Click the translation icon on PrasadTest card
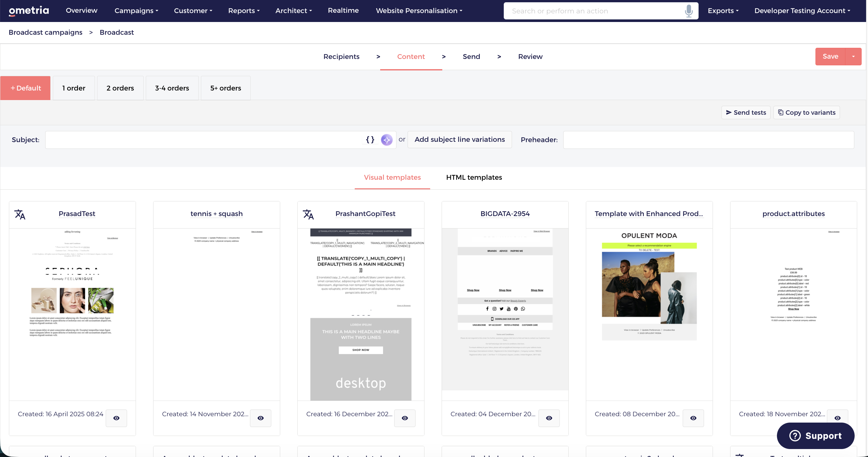The height and width of the screenshot is (457, 868). pos(20,214)
